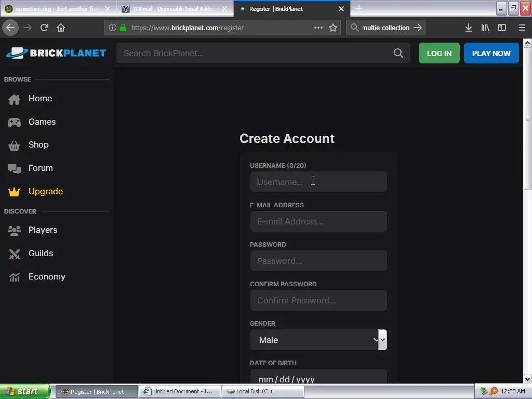The height and width of the screenshot is (399, 532).
Task: Open the Firefox hamburger menu
Action: point(522,28)
